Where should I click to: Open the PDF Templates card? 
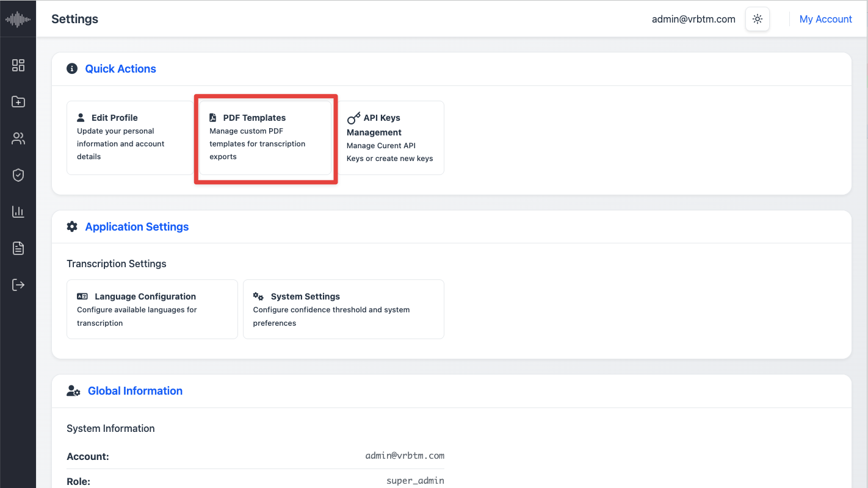point(266,138)
